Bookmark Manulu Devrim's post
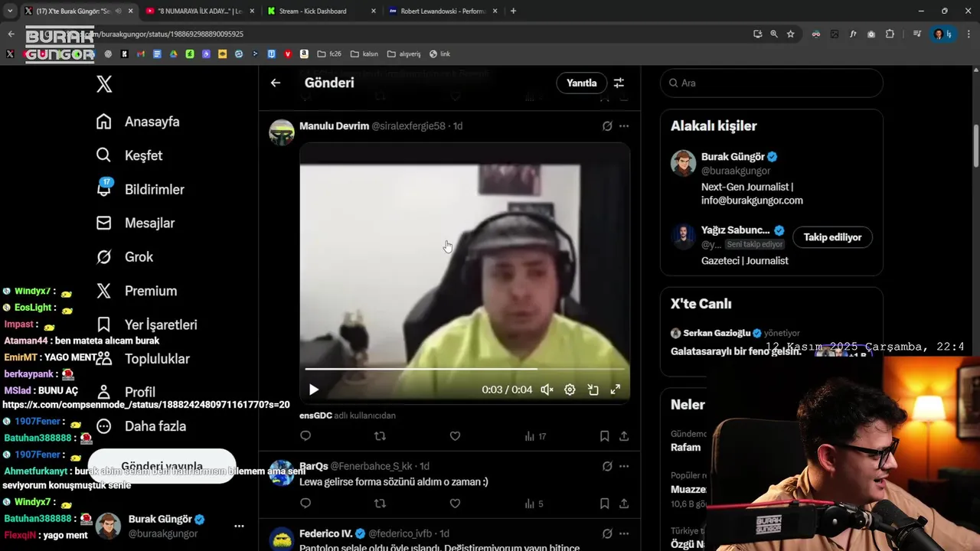The image size is (980, 551). 604,436
